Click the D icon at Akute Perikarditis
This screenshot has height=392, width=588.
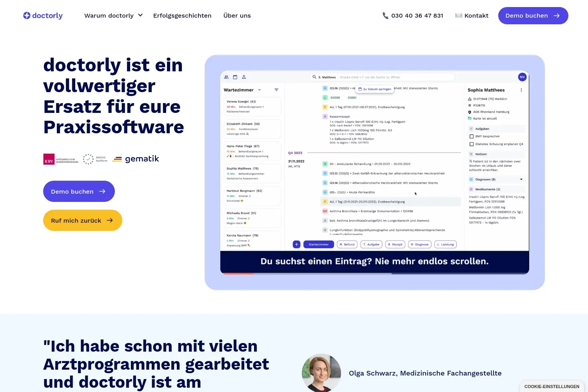325,192
